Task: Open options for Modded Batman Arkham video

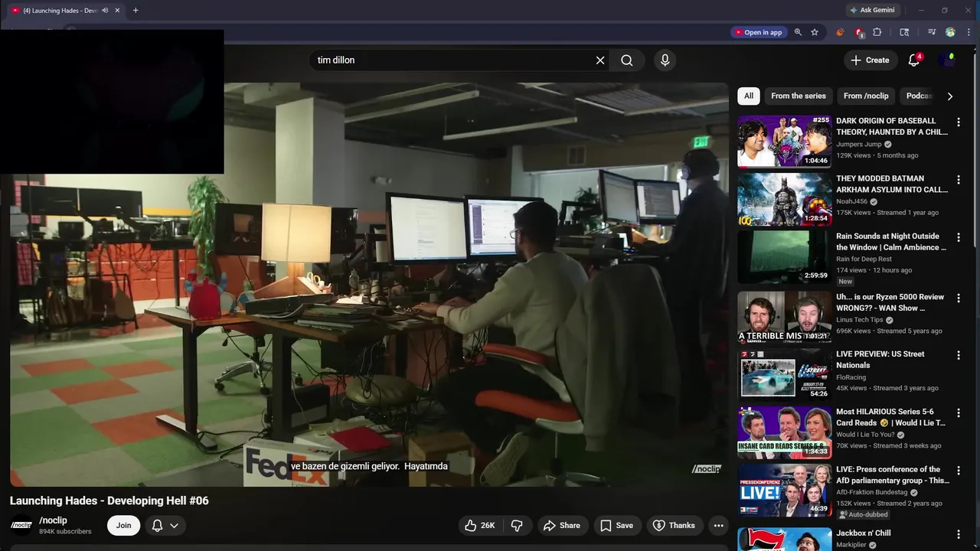Action: (x=958, y=180)
